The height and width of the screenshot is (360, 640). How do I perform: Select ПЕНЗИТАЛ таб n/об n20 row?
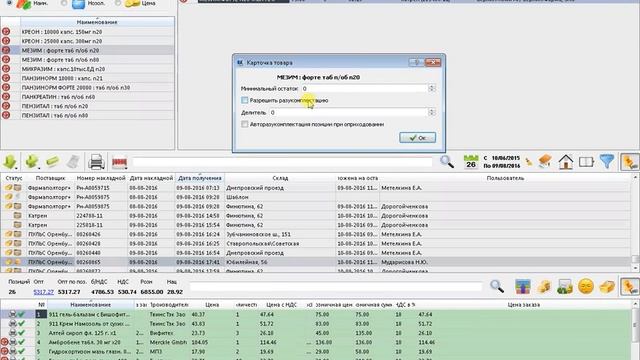pos(88,106)
